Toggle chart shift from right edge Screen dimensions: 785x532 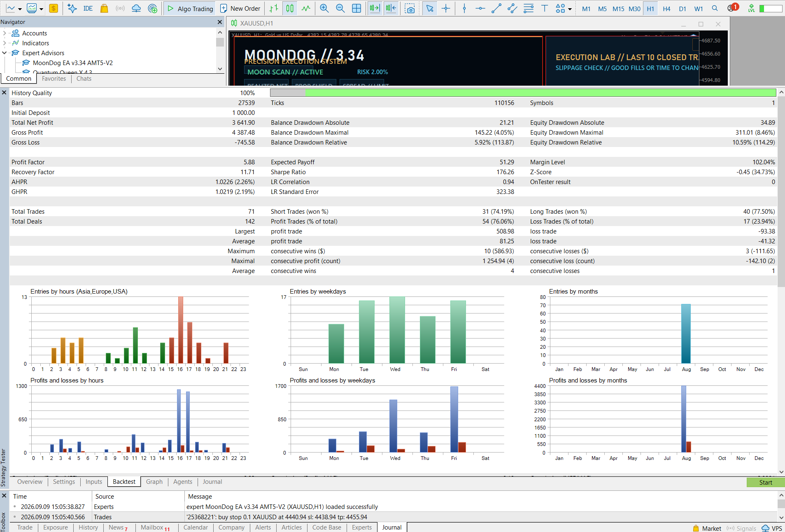pos(391,8)
